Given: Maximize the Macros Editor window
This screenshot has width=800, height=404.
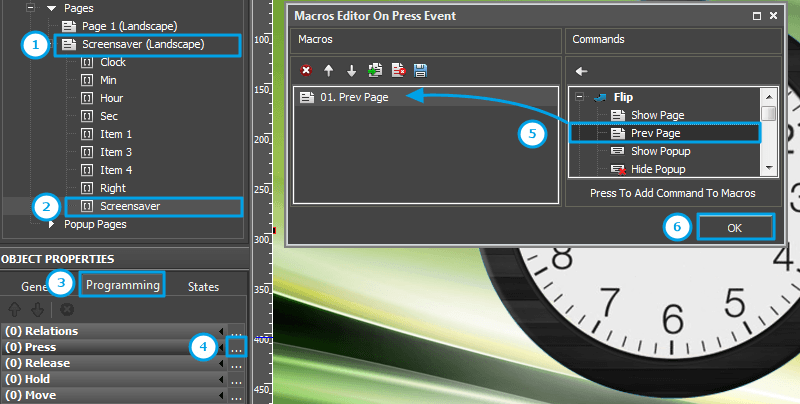Looking at the screenshot, I should point(757,16).
